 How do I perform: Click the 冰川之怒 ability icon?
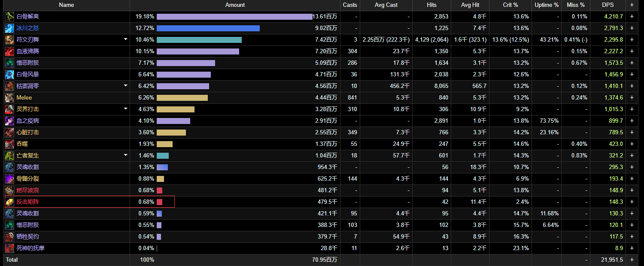pos(9,28)
